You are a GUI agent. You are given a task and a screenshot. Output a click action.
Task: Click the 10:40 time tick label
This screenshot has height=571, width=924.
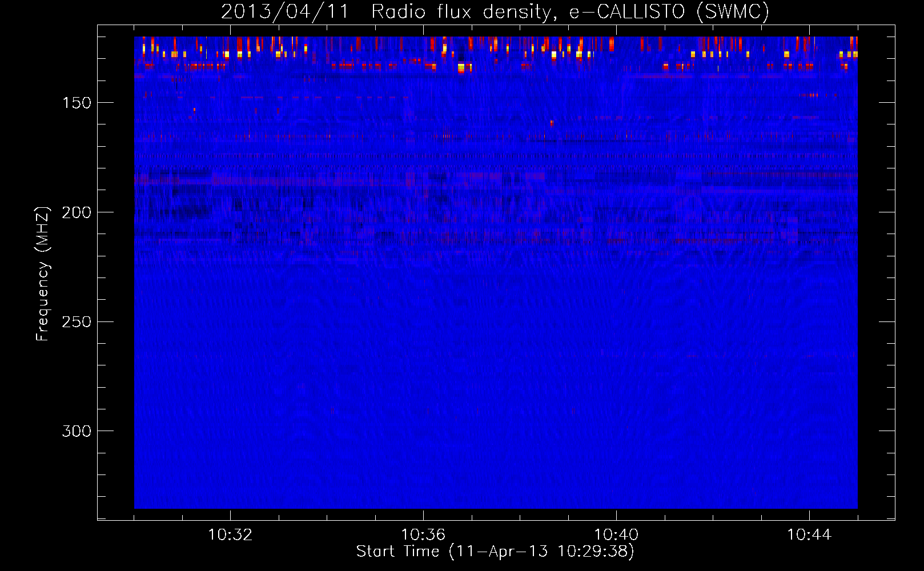(x=616, y=535)
